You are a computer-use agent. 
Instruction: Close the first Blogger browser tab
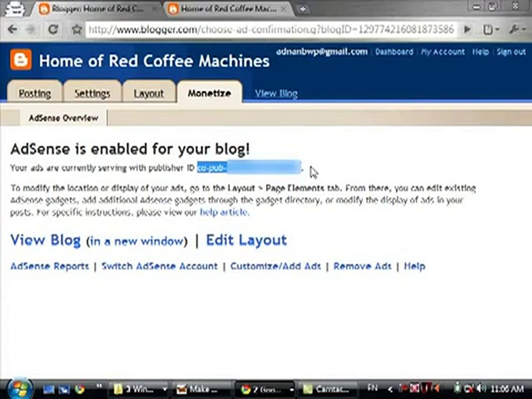[154, 9]
